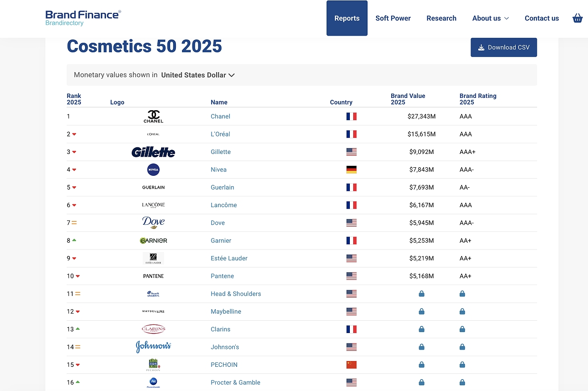Click the AAA+ rating for Gillette
Image resolution: width=588 pixels, height=391 pixels.
(468, 152)
